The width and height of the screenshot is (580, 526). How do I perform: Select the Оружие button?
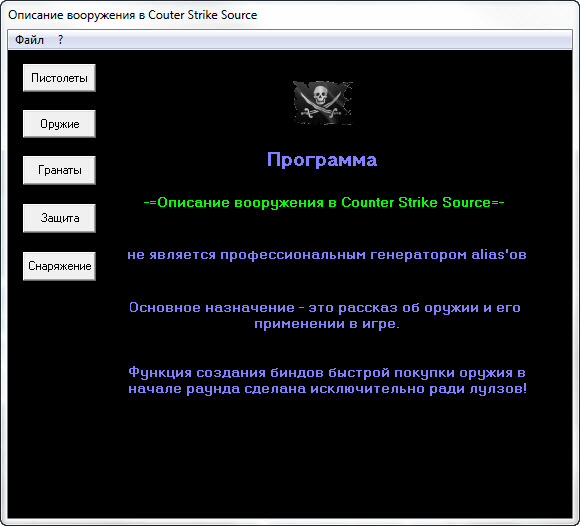[x=59, y=124]
